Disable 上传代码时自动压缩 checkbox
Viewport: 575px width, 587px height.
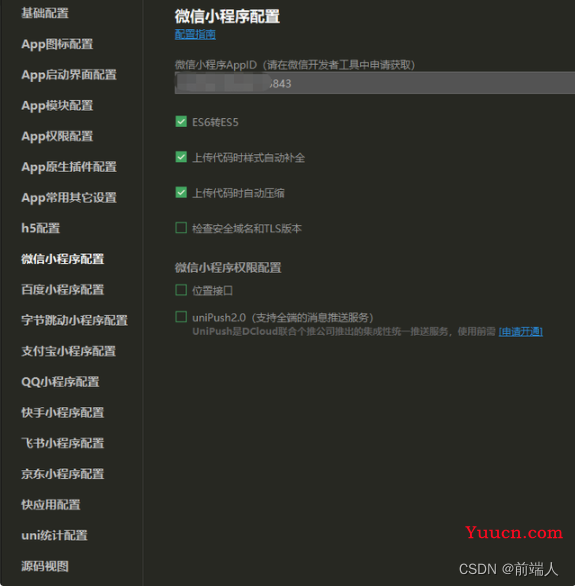(181, 193)
